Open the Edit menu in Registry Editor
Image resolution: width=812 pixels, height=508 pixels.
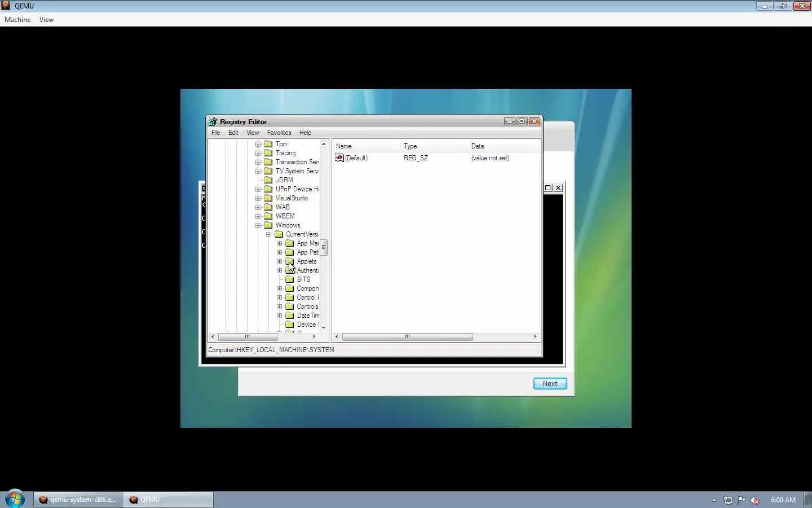coord(233,133)
